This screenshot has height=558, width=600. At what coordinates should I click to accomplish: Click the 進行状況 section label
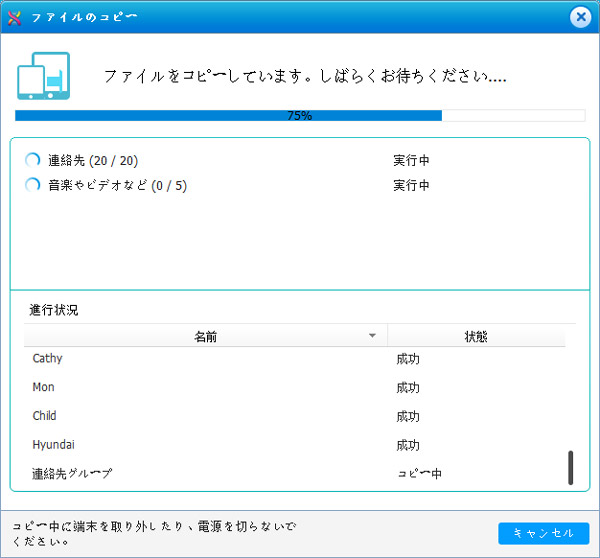pyautogui.click(x=54, y=310)
